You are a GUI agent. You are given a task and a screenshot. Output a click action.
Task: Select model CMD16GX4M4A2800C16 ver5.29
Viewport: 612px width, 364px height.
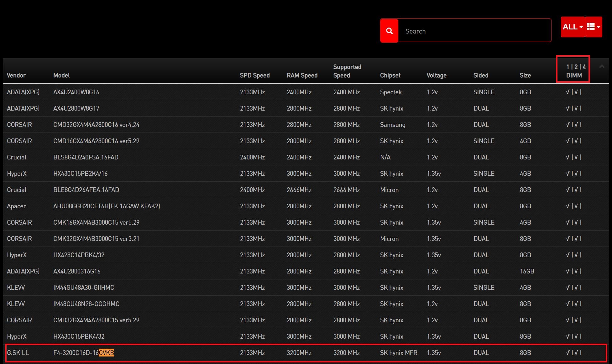96,141
